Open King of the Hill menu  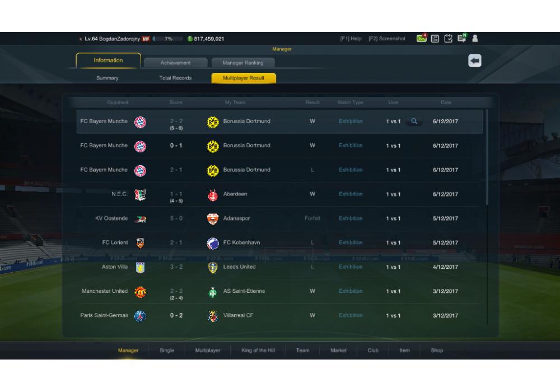[258, 350]
